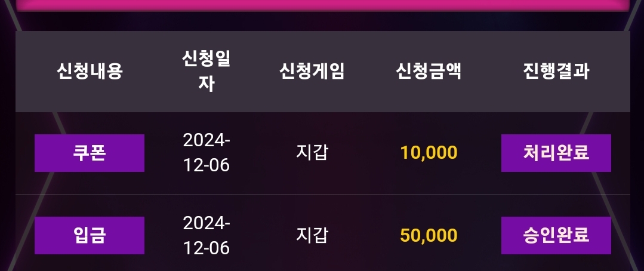Click the empty space between 쿠폰 and its date

click(163, 153)
